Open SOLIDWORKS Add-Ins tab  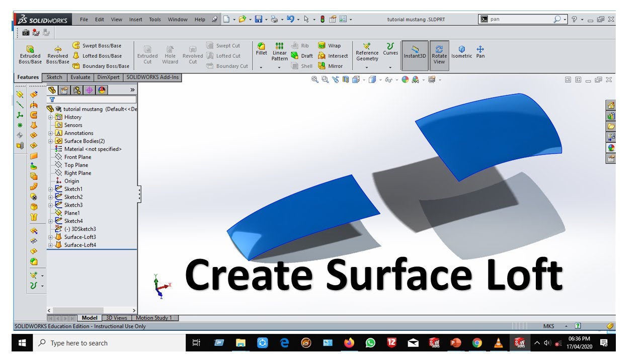[152, 77]
